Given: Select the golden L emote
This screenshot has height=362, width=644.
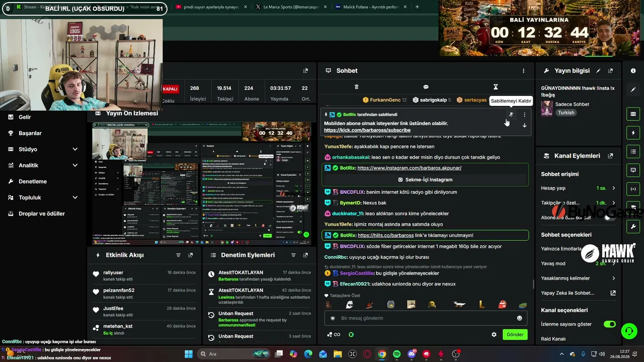Looking at the screenshot, I should [481, 305].
